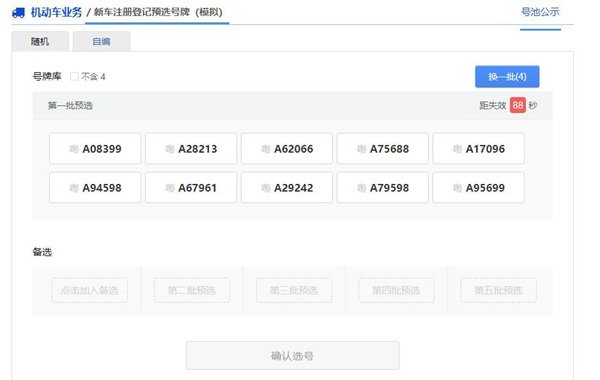Click the 确认选号 button
This screenshot has width=600, height=380.
(293, 356)
